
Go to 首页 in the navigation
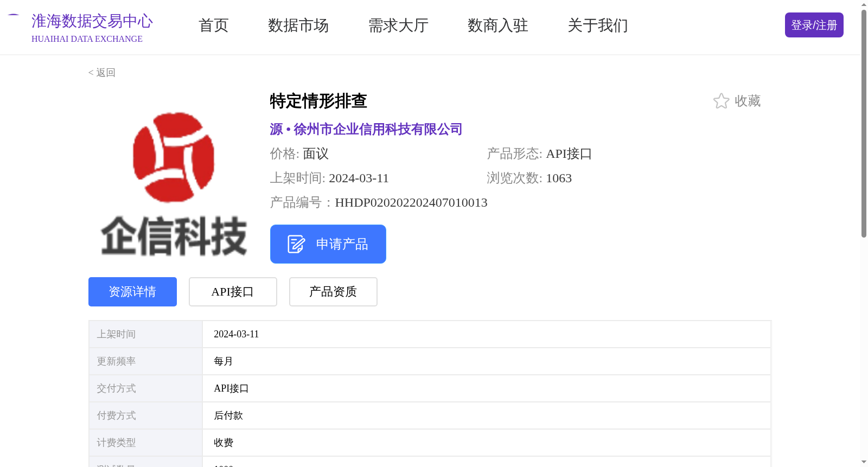(x=214, y=25)
